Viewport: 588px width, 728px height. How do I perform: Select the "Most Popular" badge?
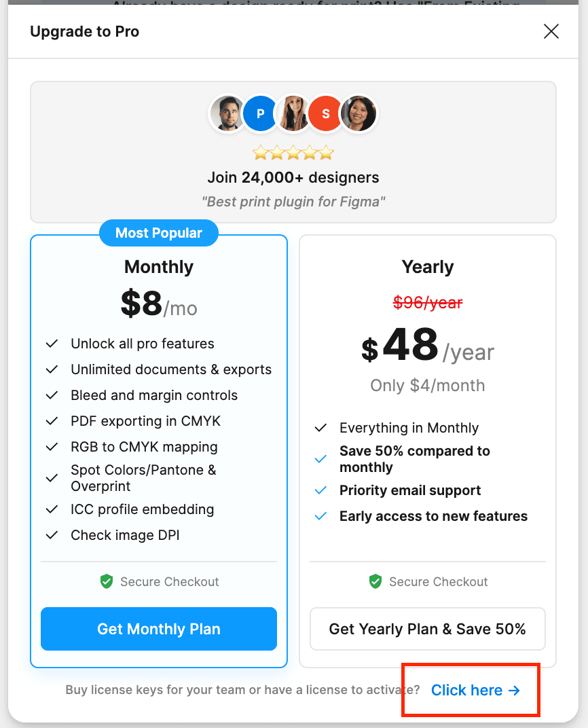(158, 233)
